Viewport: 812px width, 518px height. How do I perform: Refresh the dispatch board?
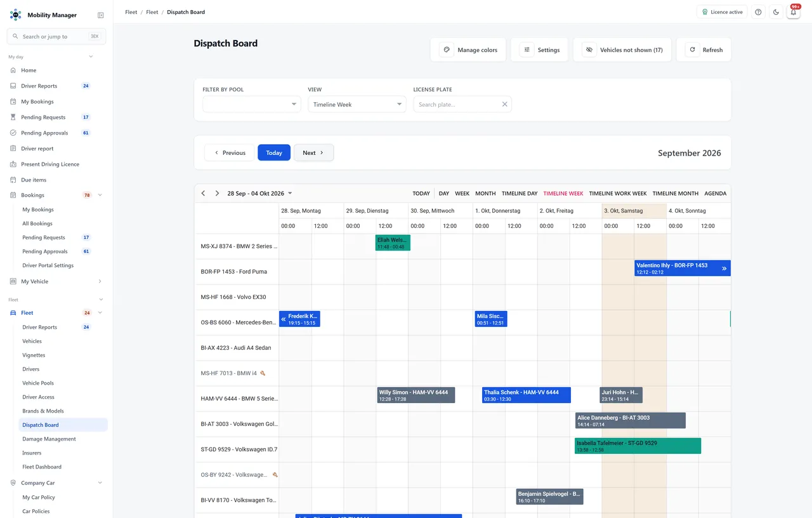pos(704,50)
